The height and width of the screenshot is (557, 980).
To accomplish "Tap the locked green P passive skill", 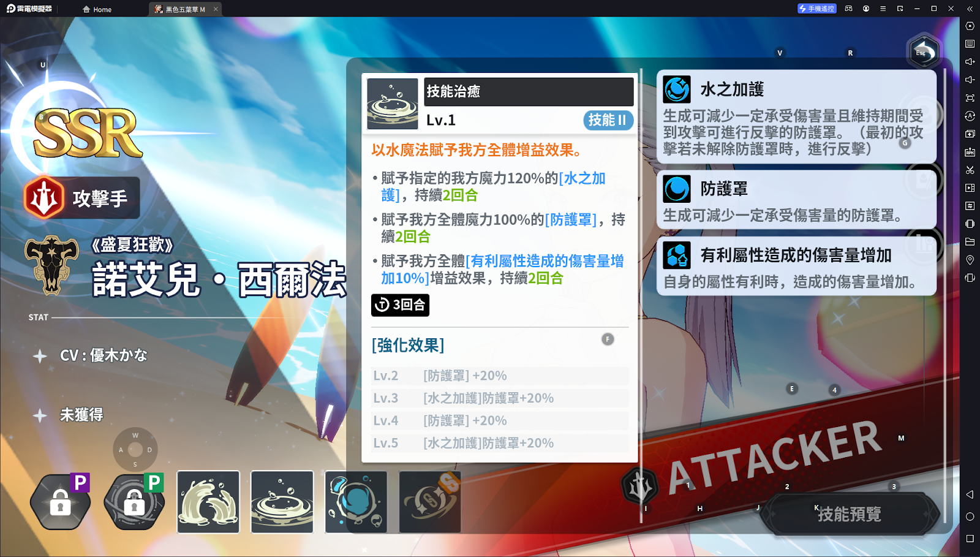I will tap(135, 502).
